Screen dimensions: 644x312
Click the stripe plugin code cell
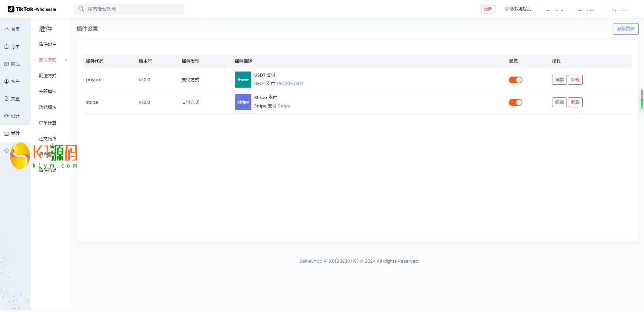click(92, 102)
